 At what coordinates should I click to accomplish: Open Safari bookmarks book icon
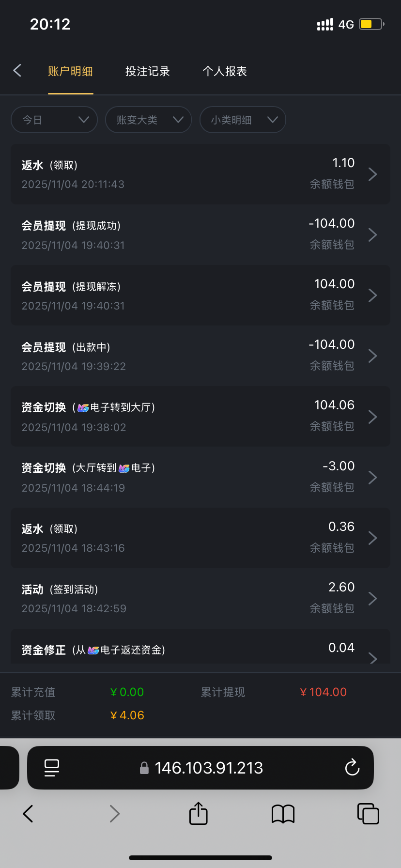pos(283,814)
